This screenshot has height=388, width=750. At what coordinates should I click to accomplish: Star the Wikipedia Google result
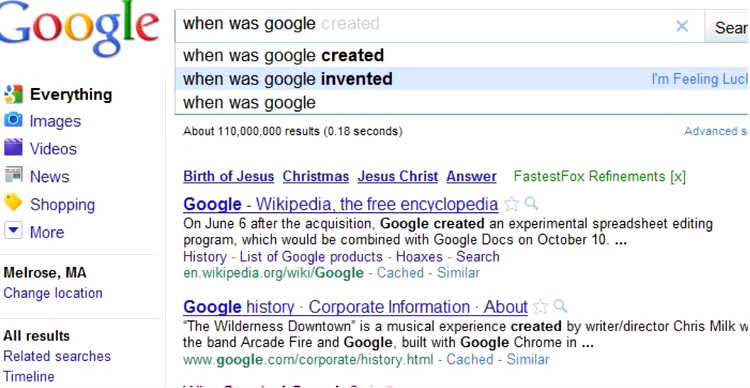tap(511, 204)
